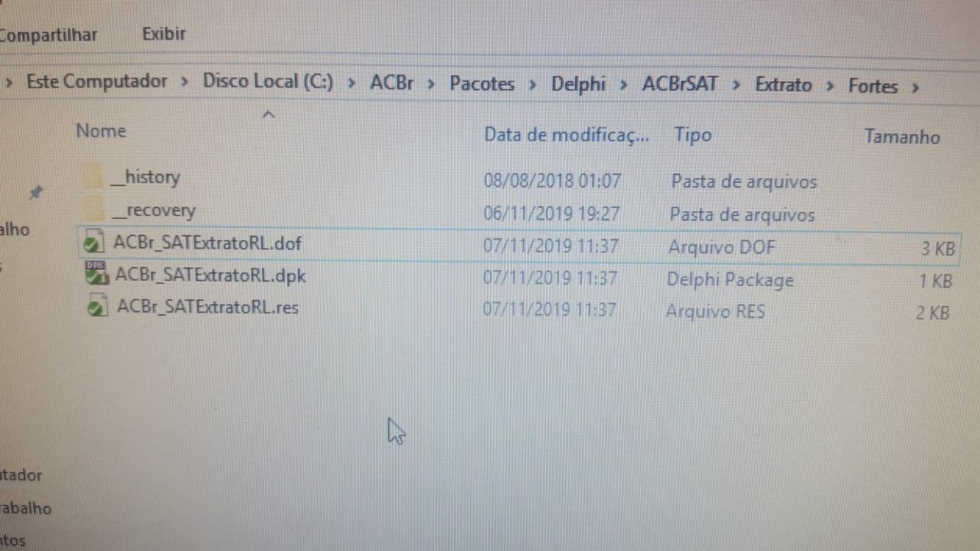The width and height of the screenshot is (980, 551).
Task: Go to Delphi in the address path
Action: [578, 84]
